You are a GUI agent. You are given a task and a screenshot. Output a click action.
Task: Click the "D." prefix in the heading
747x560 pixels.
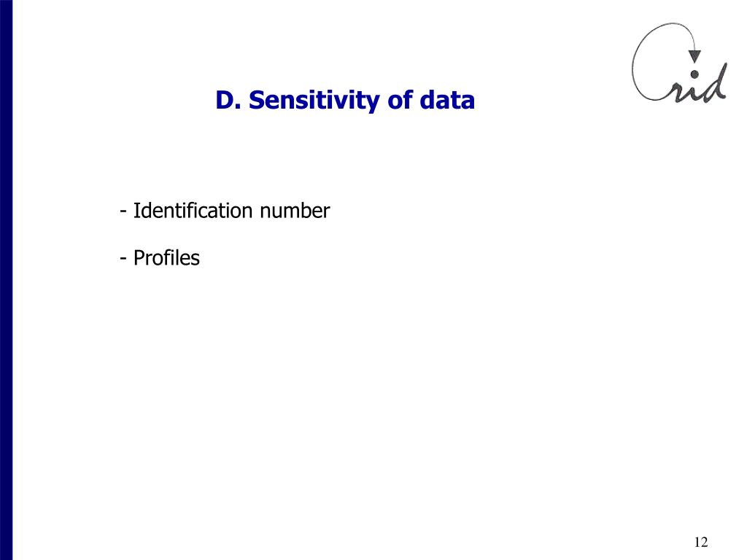click(228, 100)
